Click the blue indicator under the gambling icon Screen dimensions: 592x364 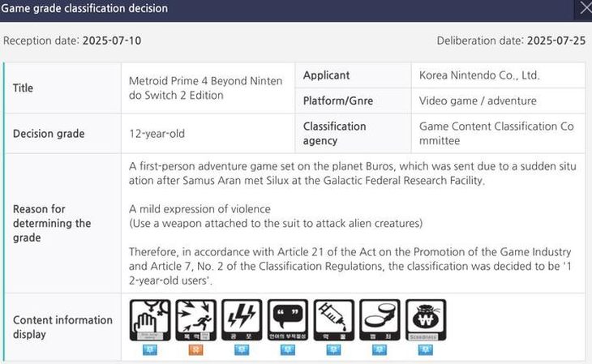pos(427,350)
